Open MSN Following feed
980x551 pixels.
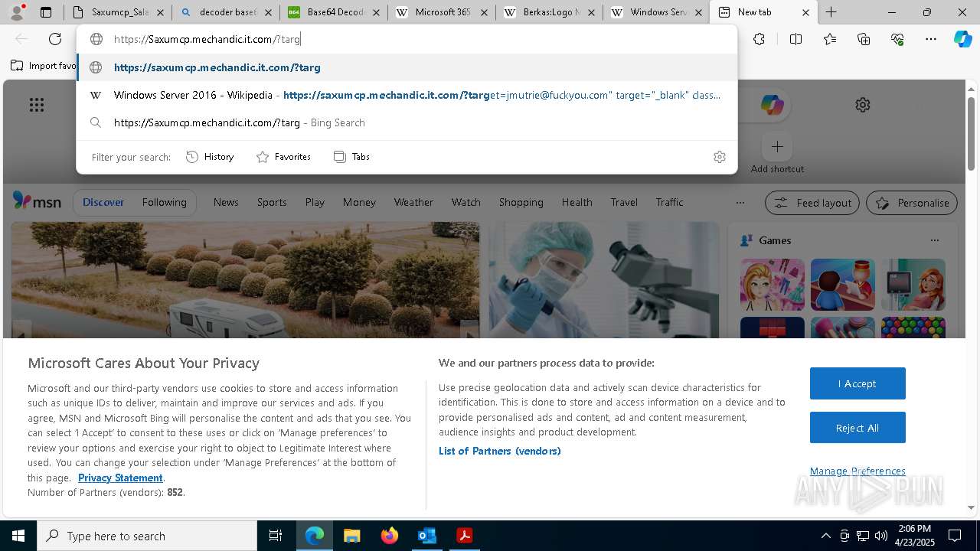[x=164, y=202]
